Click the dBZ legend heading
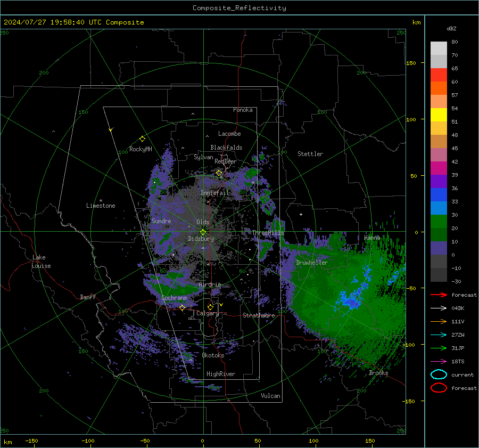The height and width of the screenshot is (448, 479). [451, 29]
